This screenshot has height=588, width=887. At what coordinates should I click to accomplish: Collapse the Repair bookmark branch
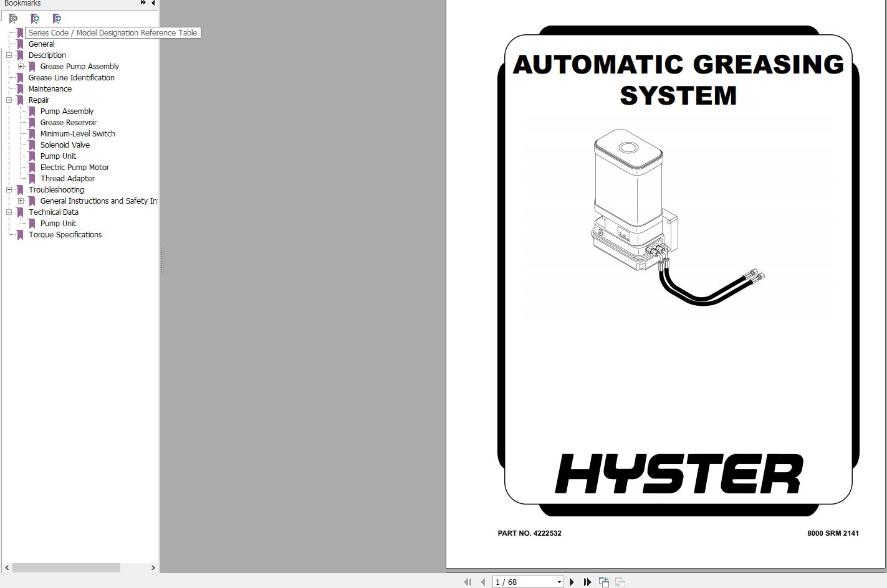click(x=9, y=100)
